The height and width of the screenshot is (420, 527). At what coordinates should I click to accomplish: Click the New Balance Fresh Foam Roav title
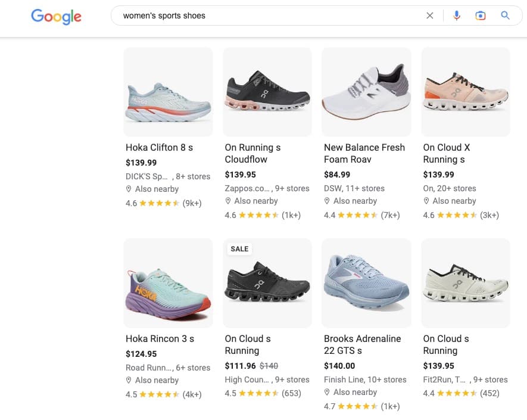[364, 153]
